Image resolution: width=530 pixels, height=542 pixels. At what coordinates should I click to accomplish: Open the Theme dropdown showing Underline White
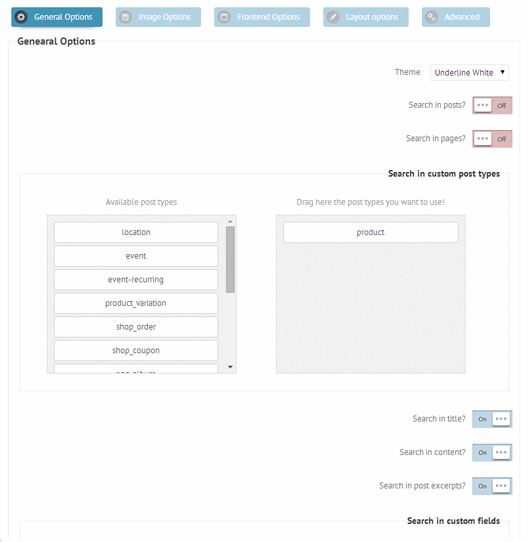pyautogui.click(x=469, y=73)
